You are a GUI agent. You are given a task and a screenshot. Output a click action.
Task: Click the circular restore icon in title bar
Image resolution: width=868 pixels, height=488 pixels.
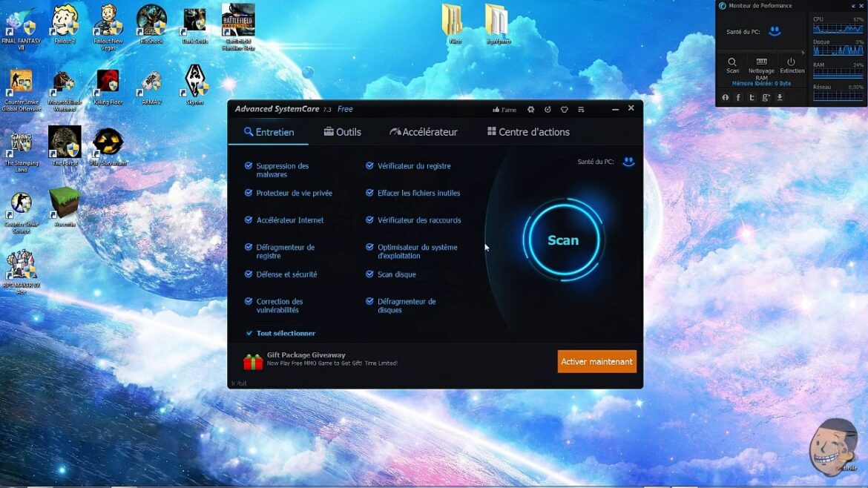pyautogui.click(x=548, y=110)
